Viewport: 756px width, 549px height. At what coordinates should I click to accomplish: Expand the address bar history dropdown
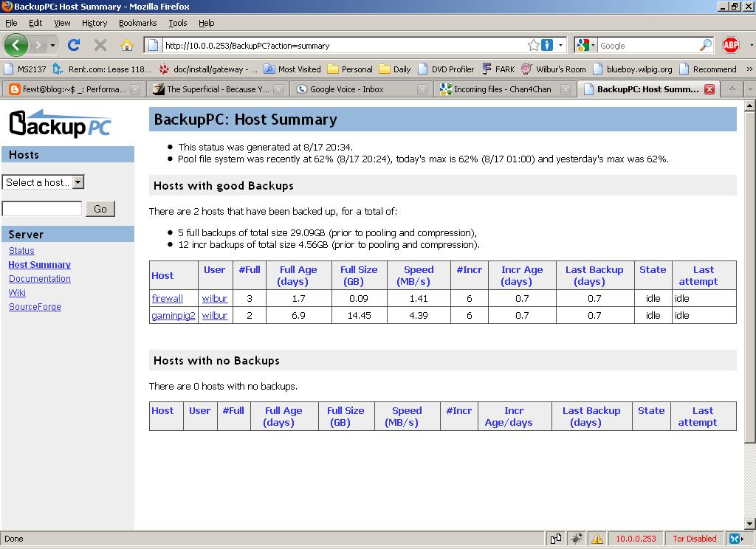tap(560, 45)
